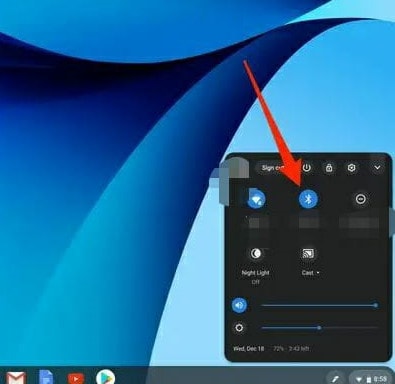This screenshot has height=384, width=395.
Task: Toggle Do Not Disturb notifications
Action: click(361, 199)
